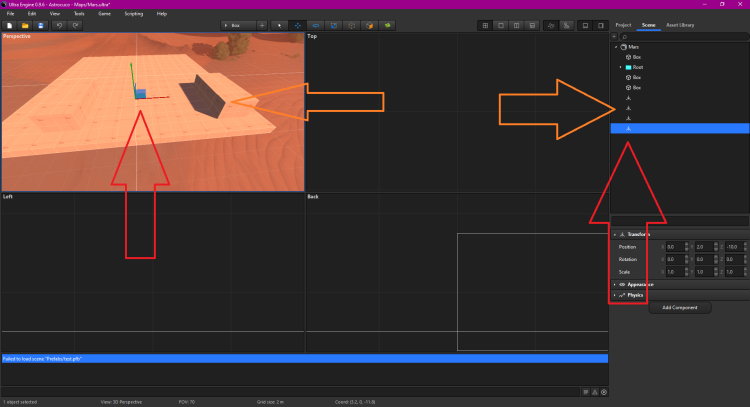The width and height of the screenshot is (750, 407).
Task: Open a map with the folder icon
Action: (24, 24)
